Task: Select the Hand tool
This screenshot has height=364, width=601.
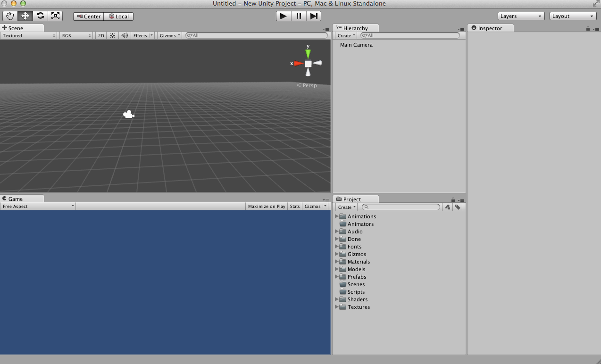Action: point(10,16)
